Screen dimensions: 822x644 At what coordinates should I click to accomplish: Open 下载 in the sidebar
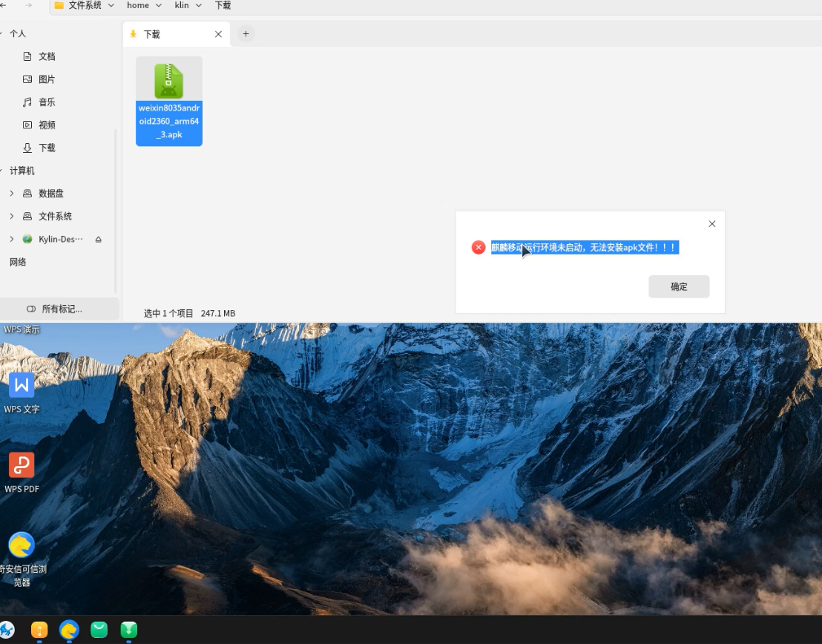tap(47, 148)
